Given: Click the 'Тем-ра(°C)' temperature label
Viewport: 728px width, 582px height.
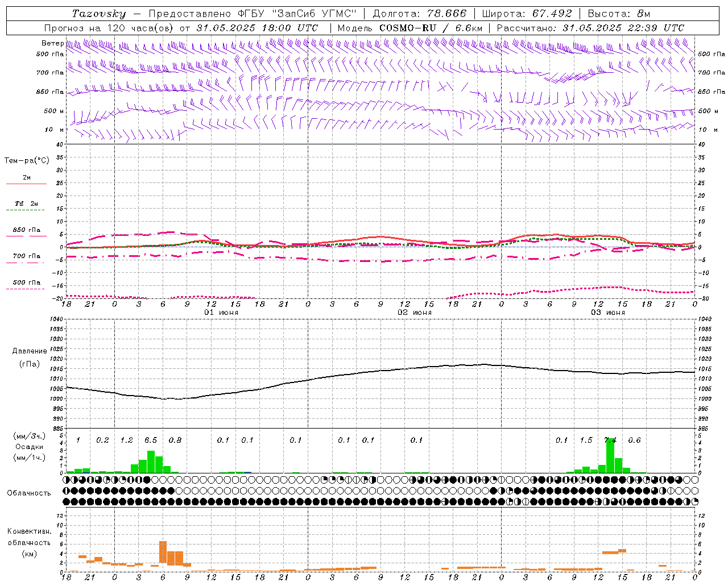Looking at the screenshot, I should pos(27,161).
